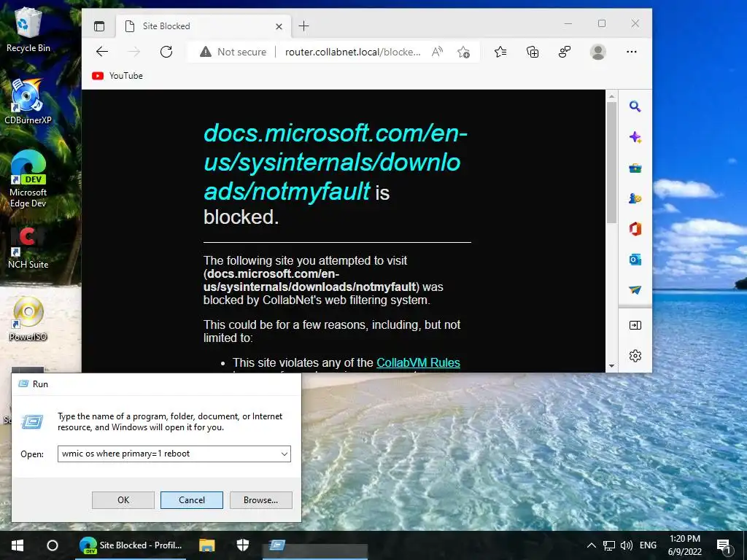Open sidebar Discover sparkle icon

(x=635, y=137)
